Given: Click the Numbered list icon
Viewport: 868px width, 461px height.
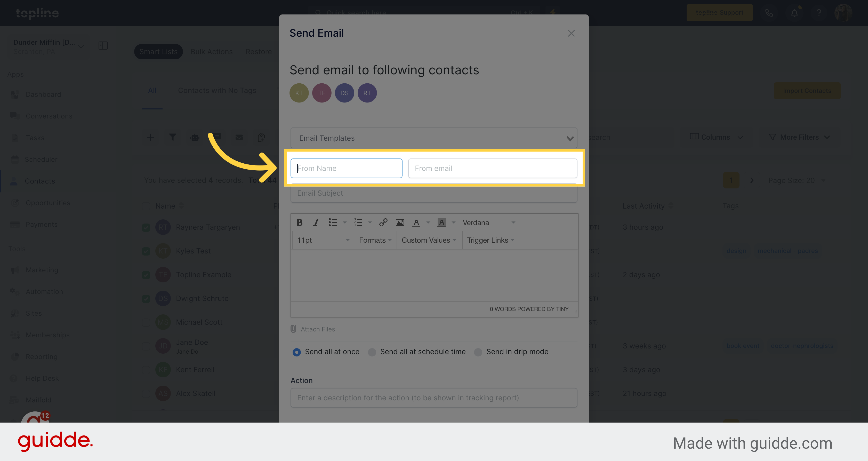Looking at the screenshot, I should click(357, 222).
